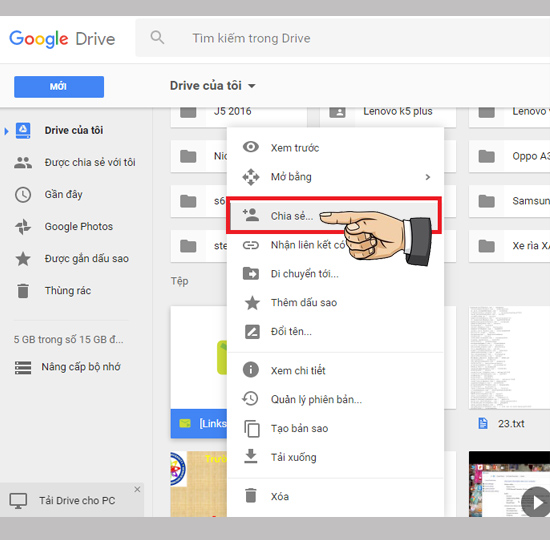Viewport: 550px width, 540px height.
Task: Click the Google Drive logo
Action: click(62, 39)
